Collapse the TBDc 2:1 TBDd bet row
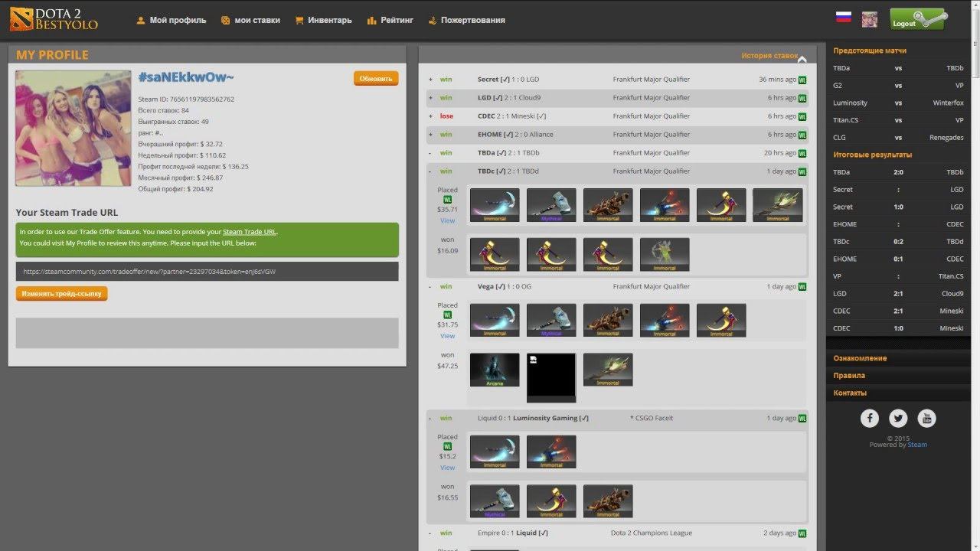 pos(430,171)
